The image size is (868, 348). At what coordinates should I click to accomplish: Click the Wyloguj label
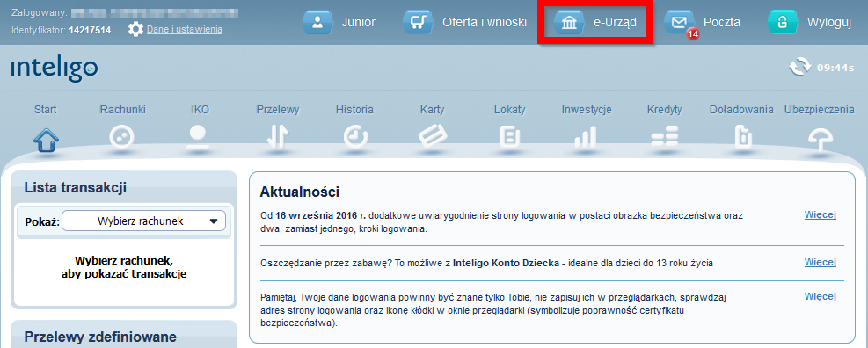829,23
